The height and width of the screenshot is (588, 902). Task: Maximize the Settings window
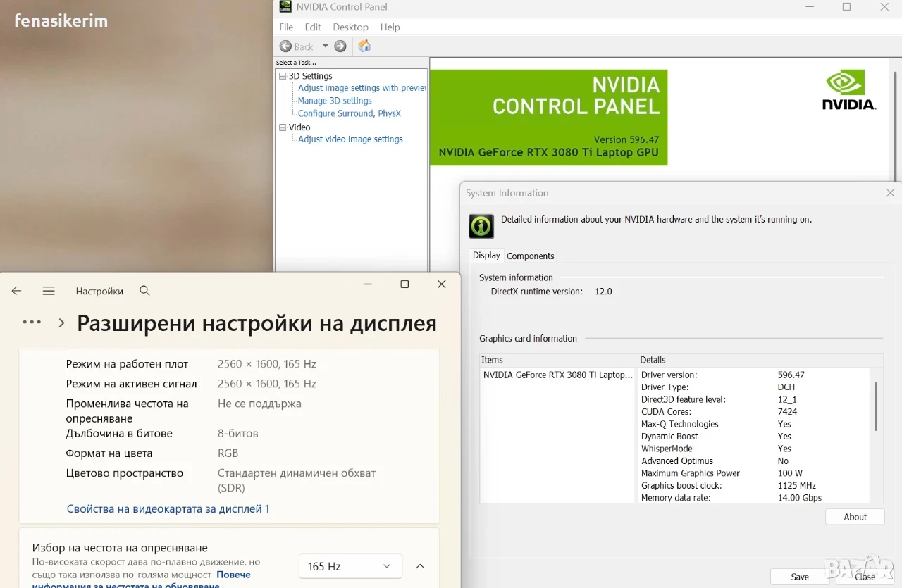point(404,284)
